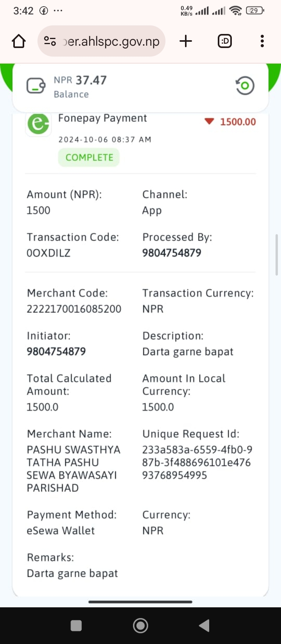Open the tab switcher icon
281x644 pixels.
tap(225, 41)
